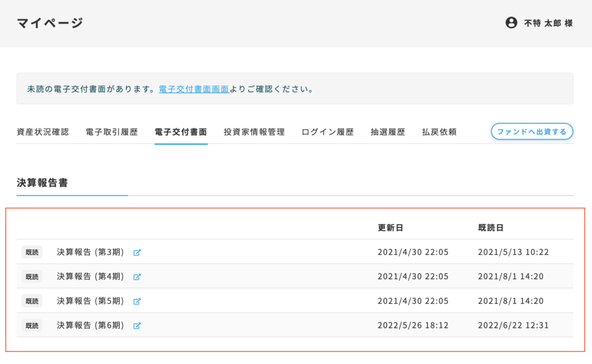This screenshot has width=592, height=364.
Task: Open external link icon for 決算報告 (第5期)
Action: (137, 301)
